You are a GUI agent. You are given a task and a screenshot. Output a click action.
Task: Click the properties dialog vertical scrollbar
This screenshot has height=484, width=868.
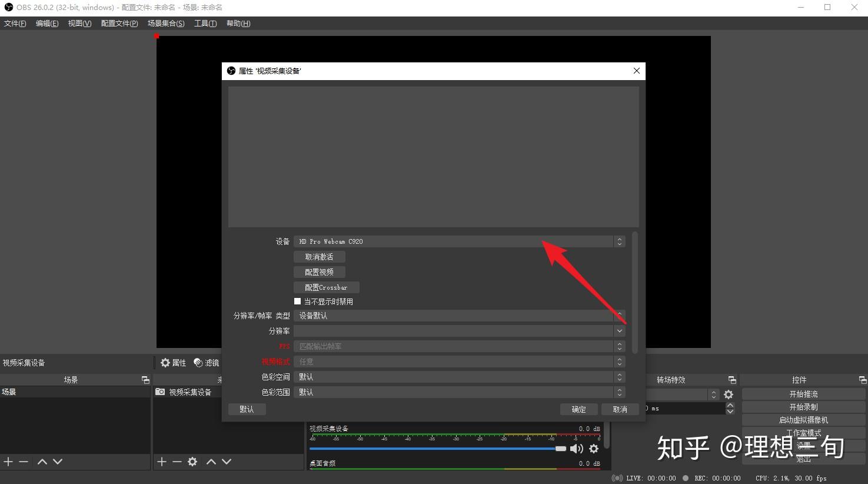[x=635, y=293]
